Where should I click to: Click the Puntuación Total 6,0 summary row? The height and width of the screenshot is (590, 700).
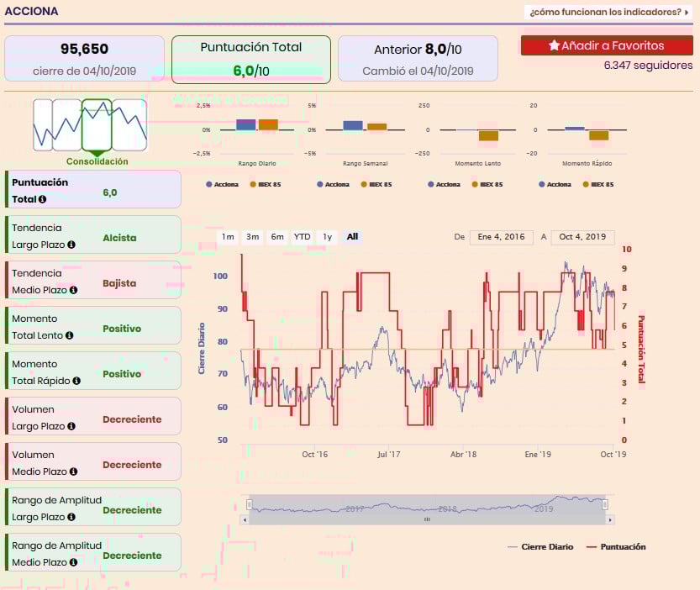92,189
